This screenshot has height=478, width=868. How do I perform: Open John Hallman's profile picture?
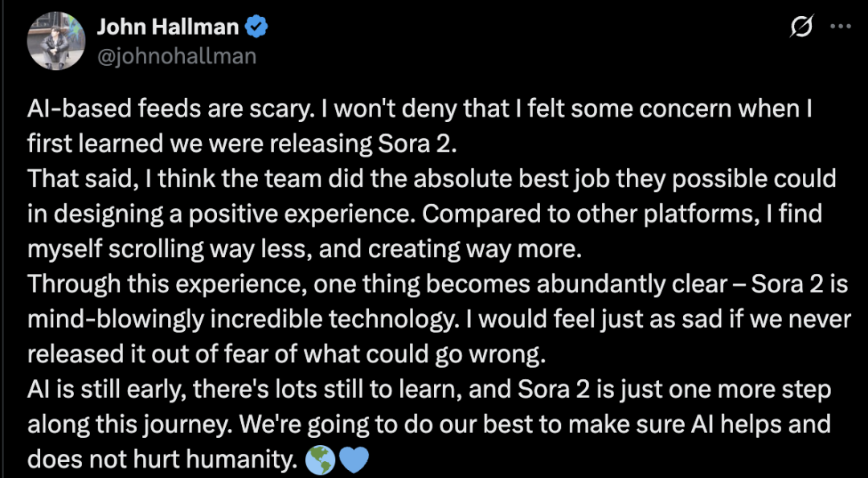[57, 41]
